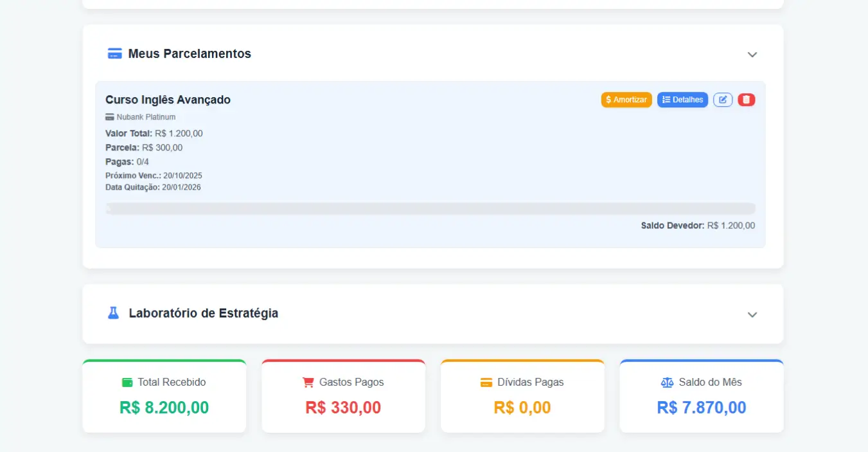This screenshot has height=452, width=868.
Task: Click the flask icon next to Laboratório de Estratégia
Action: click(x=113, y=312)
